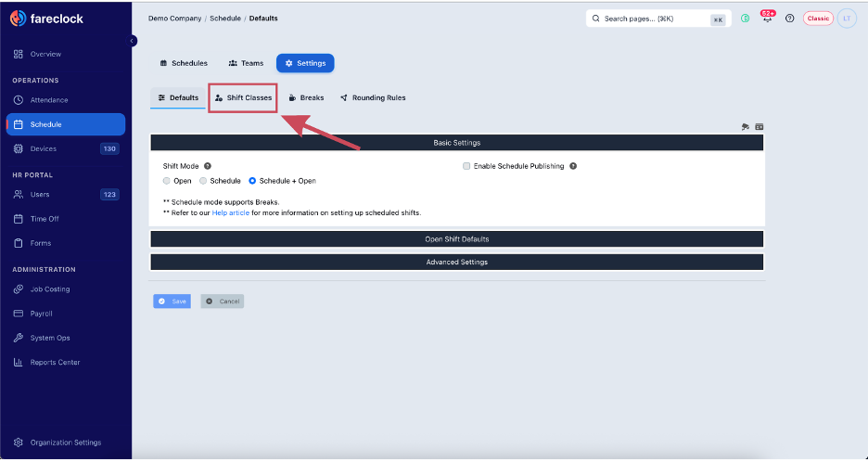Expand the Open Shift Defaults section
The height and width of the screenshot is (462, 868).
tap(456, 239)
